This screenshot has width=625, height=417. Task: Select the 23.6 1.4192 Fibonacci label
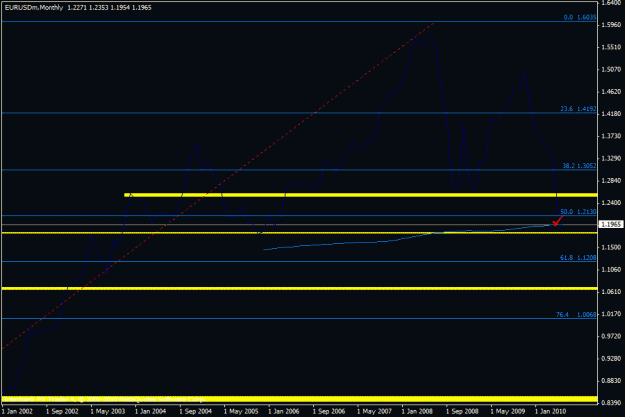(x=578, y=108)
